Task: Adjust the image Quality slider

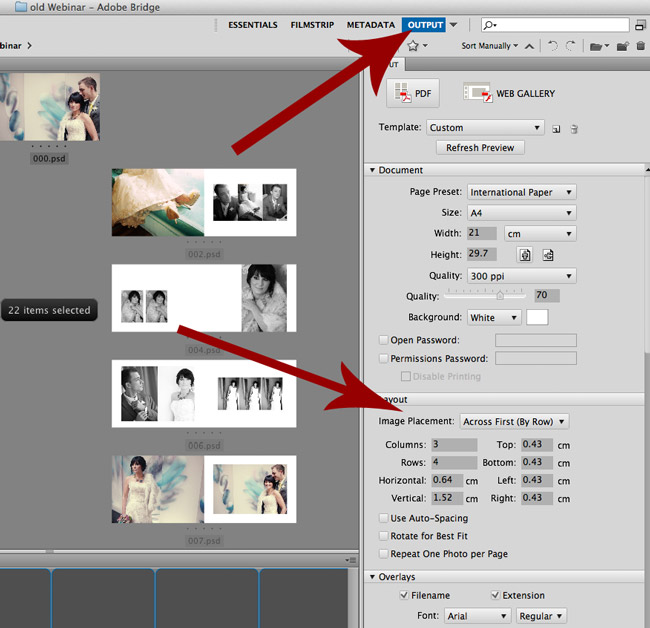Action: point(500,295)
